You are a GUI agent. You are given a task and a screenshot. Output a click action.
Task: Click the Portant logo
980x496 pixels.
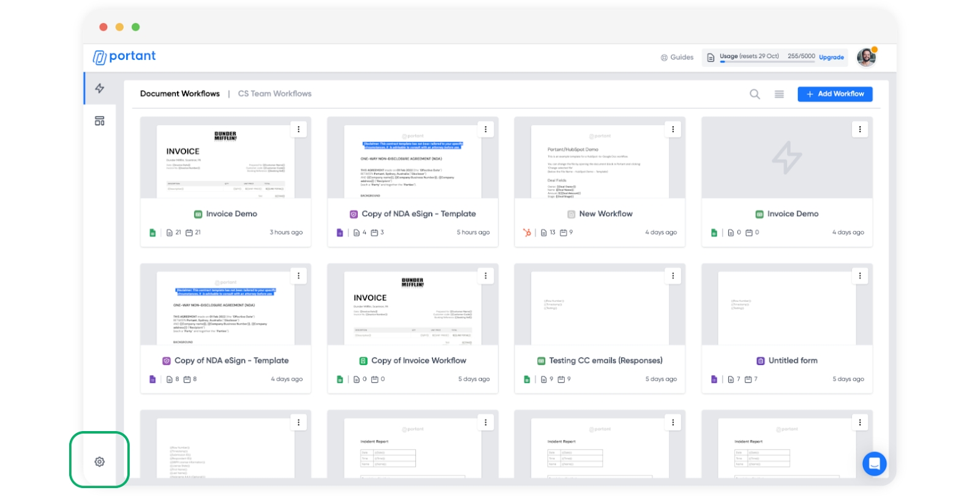[124, 56]
